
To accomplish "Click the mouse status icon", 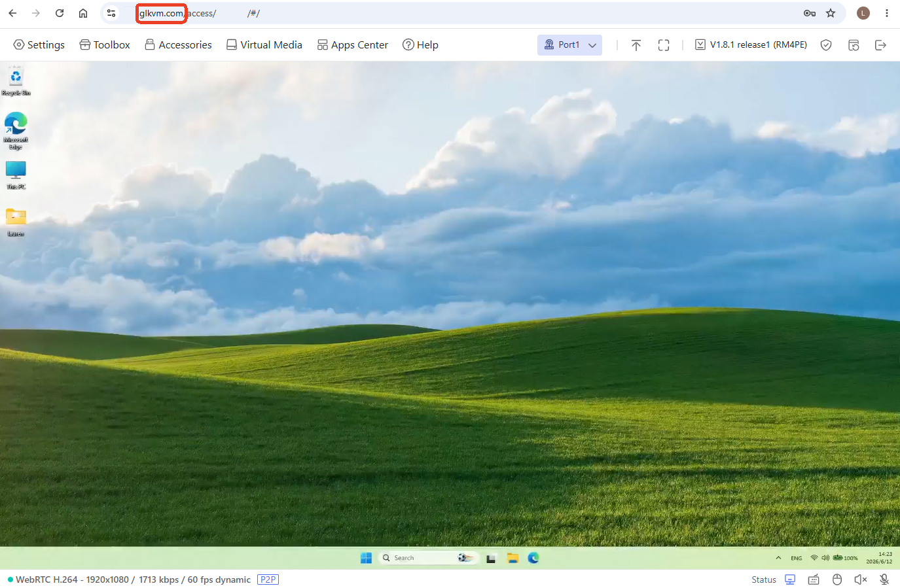I will (x=837, y=579).
